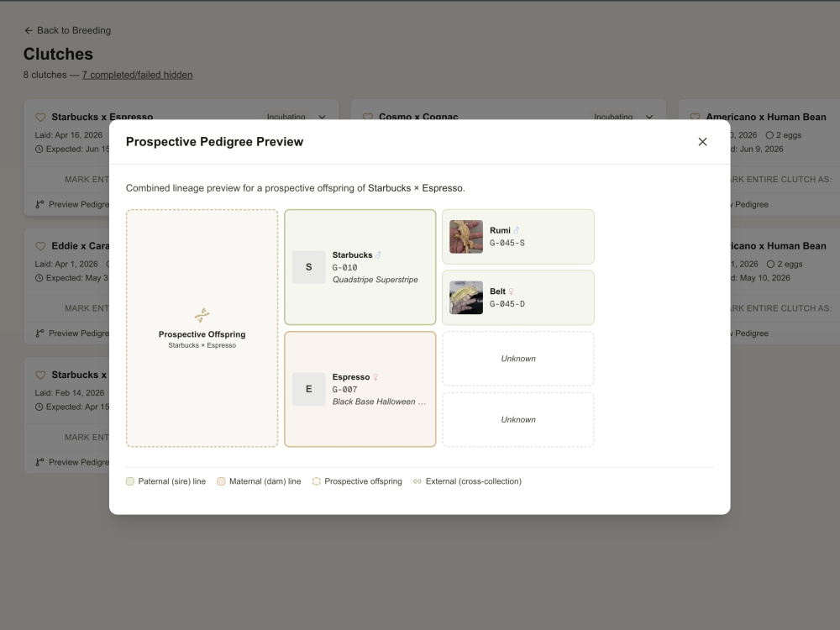Click clock icon beside Expected: Apr 15
Image resolution: width=840 pixels, height=630 pixels.
click(39, 407)
